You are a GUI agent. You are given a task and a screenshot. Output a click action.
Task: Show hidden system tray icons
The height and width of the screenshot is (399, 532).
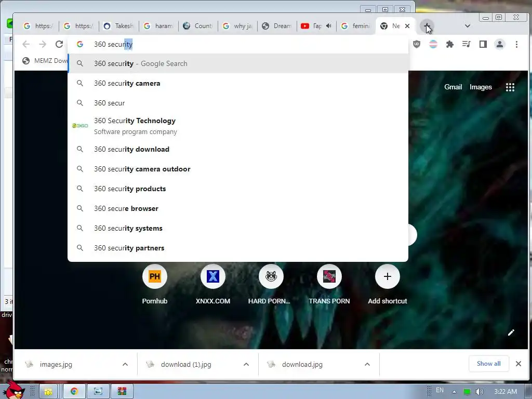(x=454, y=392)
